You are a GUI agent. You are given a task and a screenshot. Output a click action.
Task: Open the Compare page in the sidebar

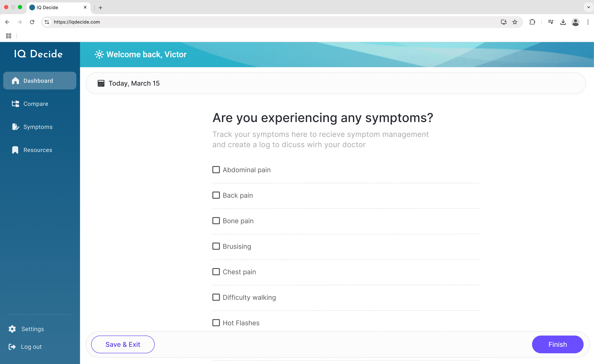click(36, 104)
